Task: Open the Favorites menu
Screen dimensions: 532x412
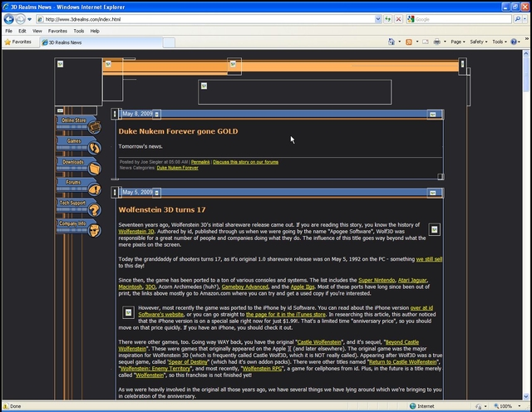Action: (x=57, y=31)
